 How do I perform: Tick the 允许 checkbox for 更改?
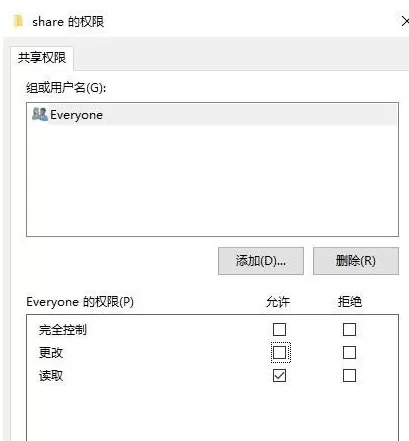[279, 352]
